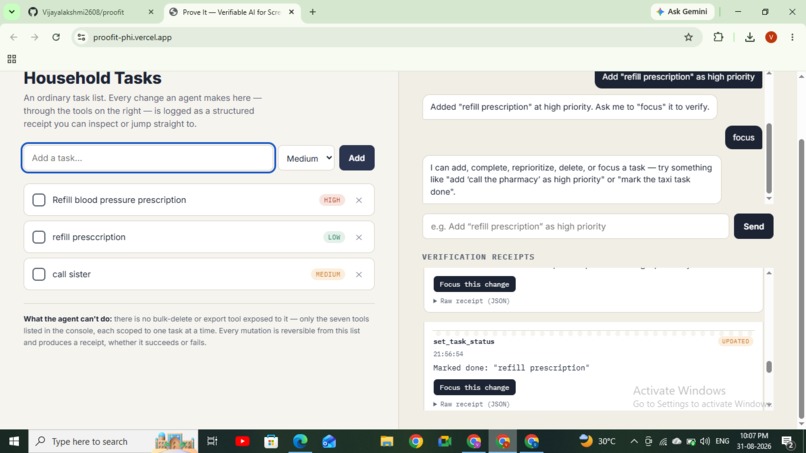Viewport: 806px width, 453px height.
Task: Open the tab search chevron
Action: [11, 12]
